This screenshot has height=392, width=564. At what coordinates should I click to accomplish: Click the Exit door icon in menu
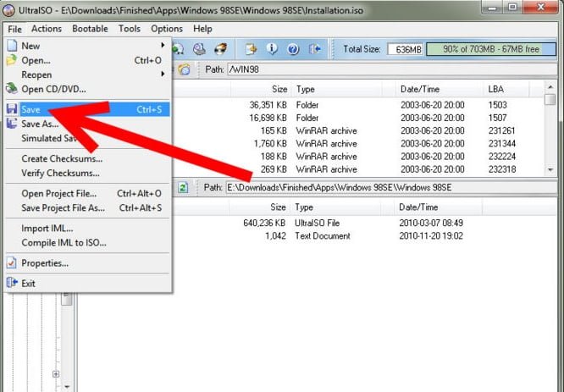coord(11,284)
